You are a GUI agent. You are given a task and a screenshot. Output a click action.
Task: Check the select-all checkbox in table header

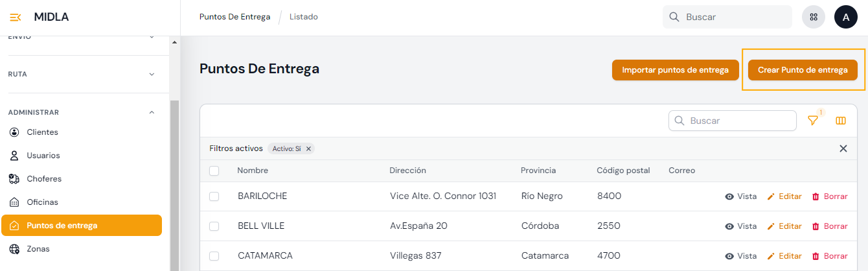point(214,171)
